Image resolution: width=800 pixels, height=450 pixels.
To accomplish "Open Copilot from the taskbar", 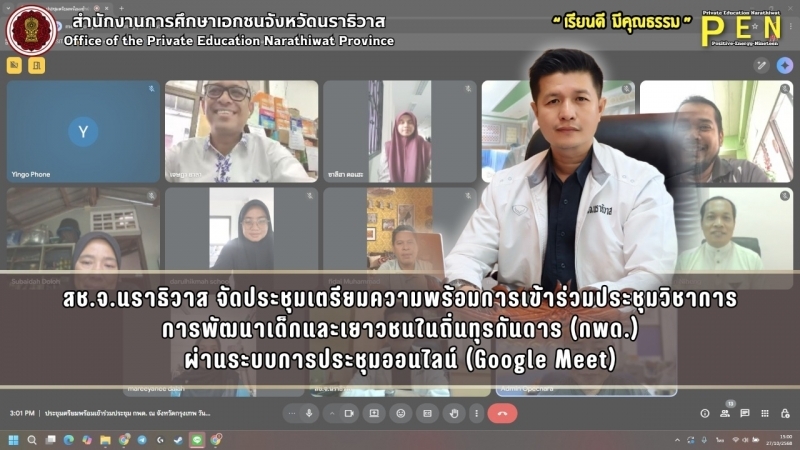I will pos(87,440).
